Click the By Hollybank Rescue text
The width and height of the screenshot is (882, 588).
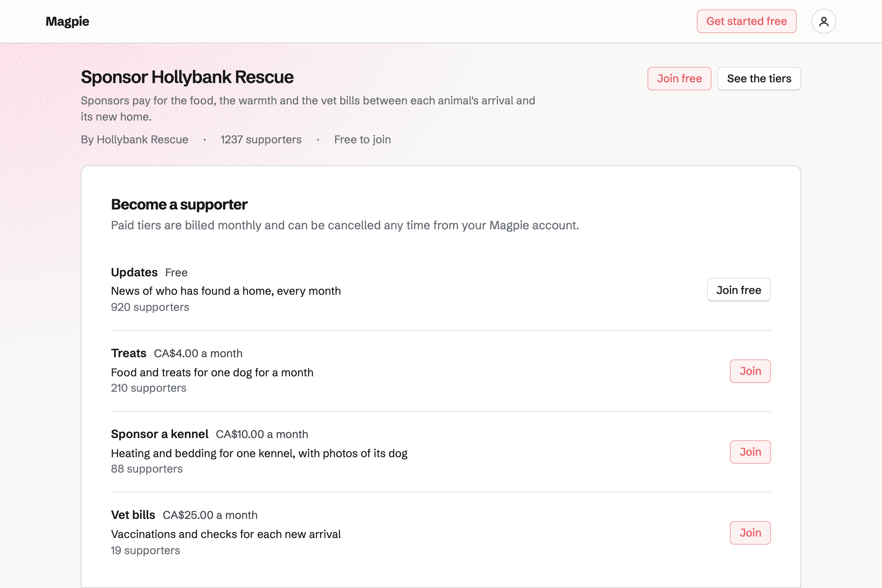click(135, 140)
